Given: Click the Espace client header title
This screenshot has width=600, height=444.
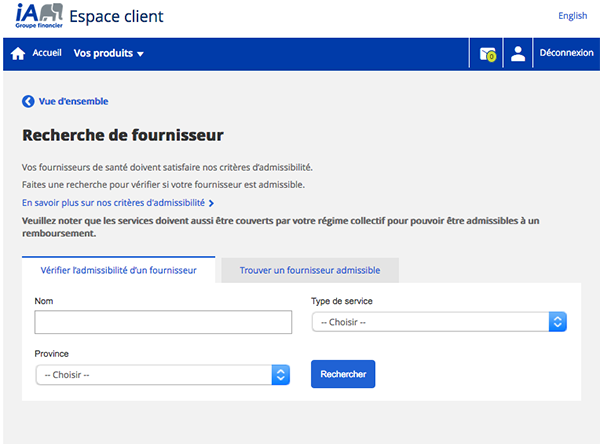Looking at the screenshot, I should (x=116, y=17).
